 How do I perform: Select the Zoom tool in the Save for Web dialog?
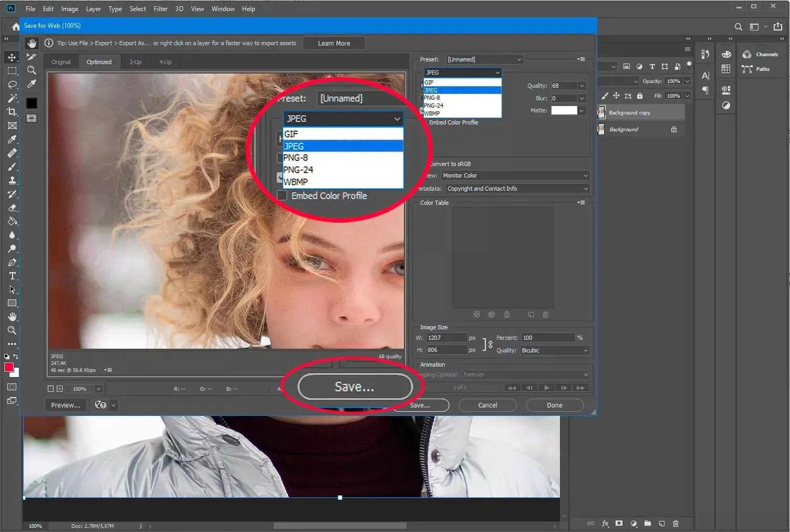tap(32, 70)
